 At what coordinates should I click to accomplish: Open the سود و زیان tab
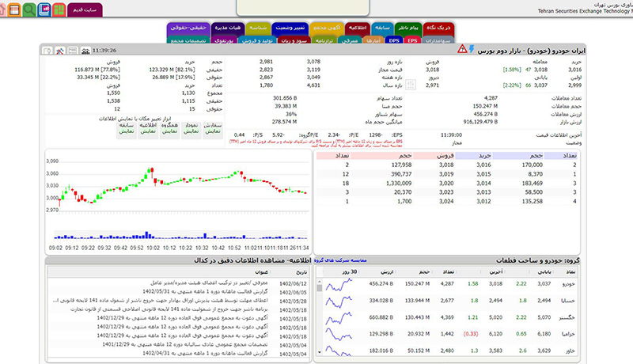coord(294,40)
